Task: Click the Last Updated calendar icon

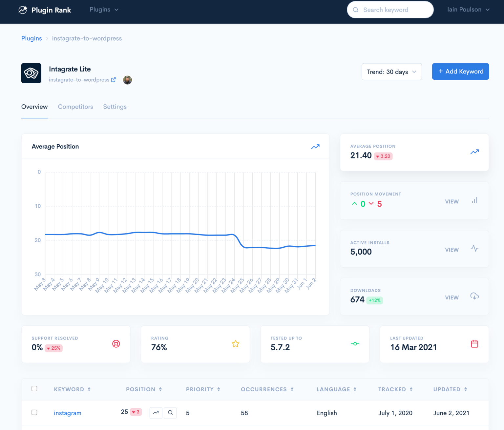Action: click(x=474, y=344)
